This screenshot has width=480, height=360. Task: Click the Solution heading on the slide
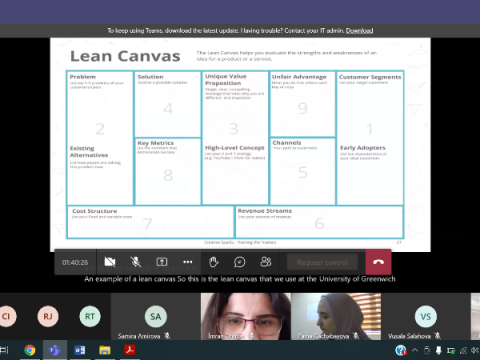150,77
